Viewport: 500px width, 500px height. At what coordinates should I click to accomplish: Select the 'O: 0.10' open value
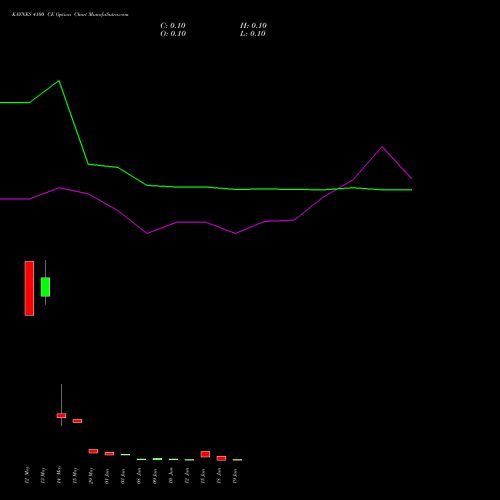pyautogui.click(x=173, y=34)
